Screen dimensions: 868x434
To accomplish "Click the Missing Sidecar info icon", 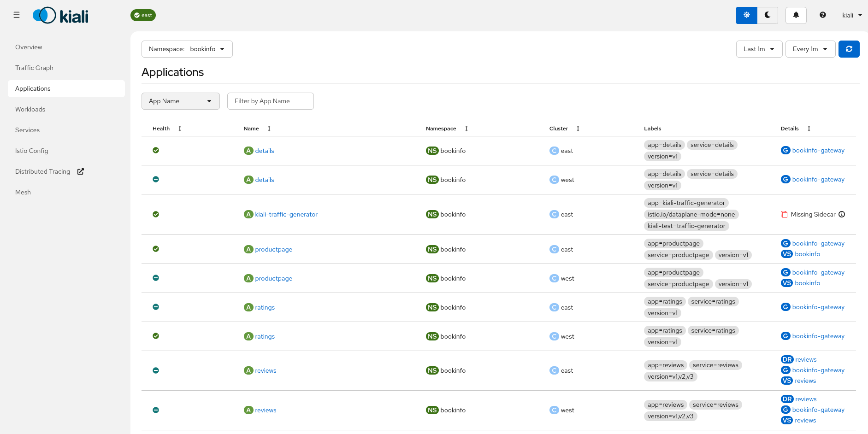I will [x=842, y=214].
